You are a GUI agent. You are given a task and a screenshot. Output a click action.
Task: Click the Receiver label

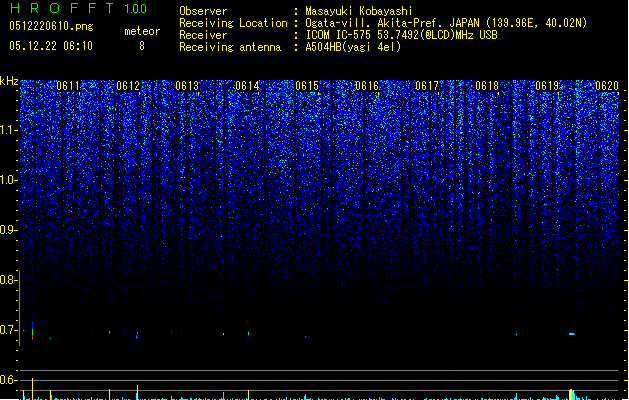(x=203, y=35)
